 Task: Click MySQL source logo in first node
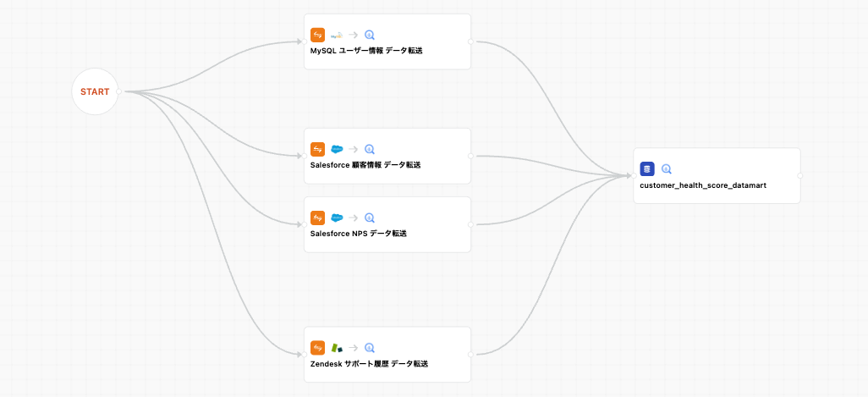[x=337, y=35]
